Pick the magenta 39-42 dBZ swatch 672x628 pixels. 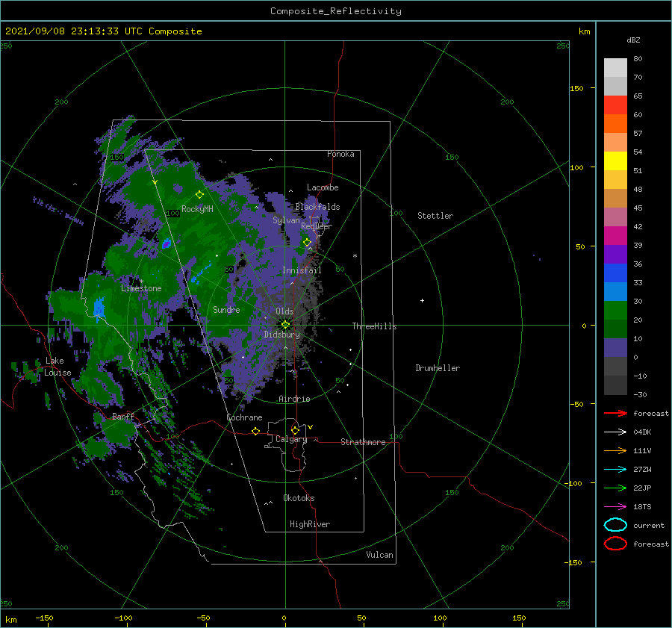click(615, 236)
